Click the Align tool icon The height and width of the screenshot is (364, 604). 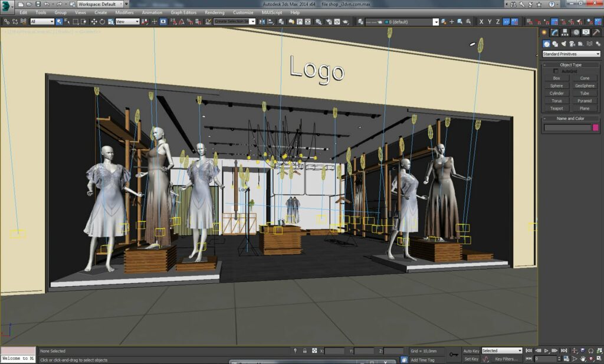tap(271, 22)
